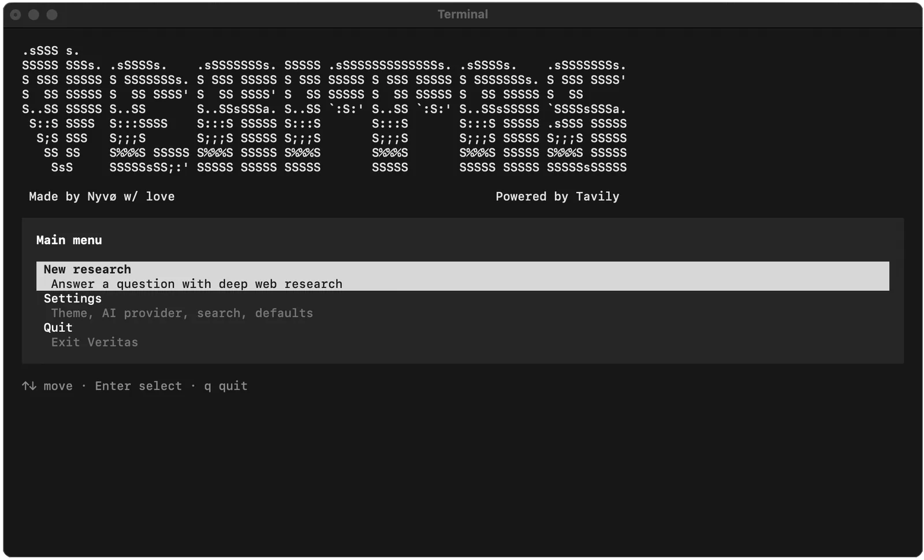
Task: Click 'Answer a question with deep web research'
Action: tap(197, 284)
